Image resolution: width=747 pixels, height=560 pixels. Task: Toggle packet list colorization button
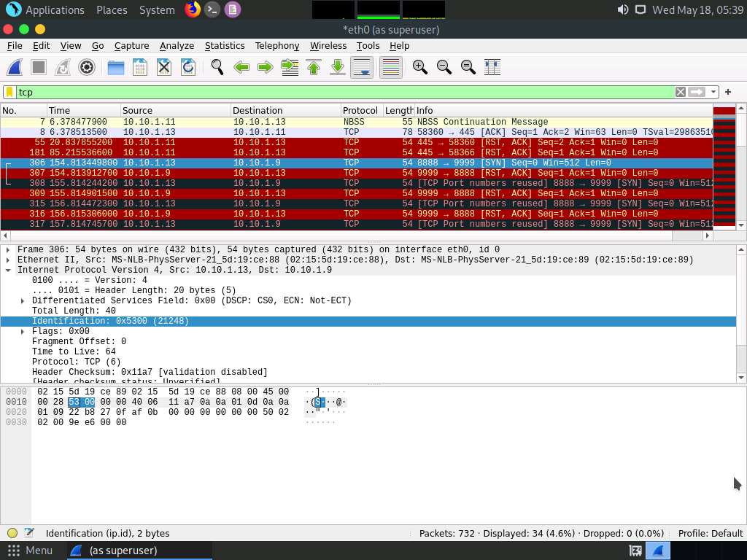point(390,67)
